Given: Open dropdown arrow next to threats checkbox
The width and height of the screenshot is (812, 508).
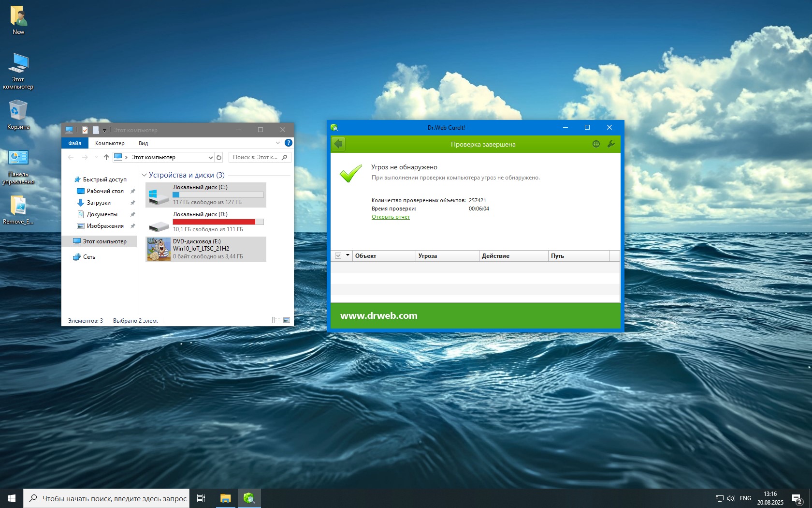Looking at the screenshot, I should (x=348, y=255).
